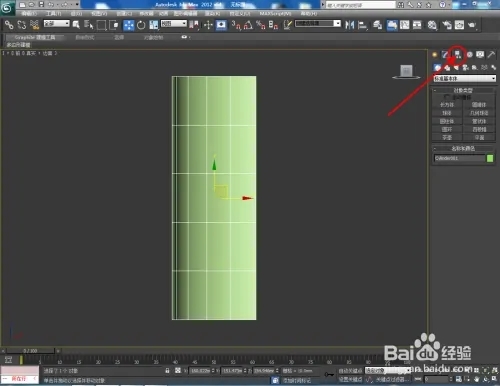Switch to the Display command panel tab
Viewport: 500px width, 386px height.
[480, 54]
